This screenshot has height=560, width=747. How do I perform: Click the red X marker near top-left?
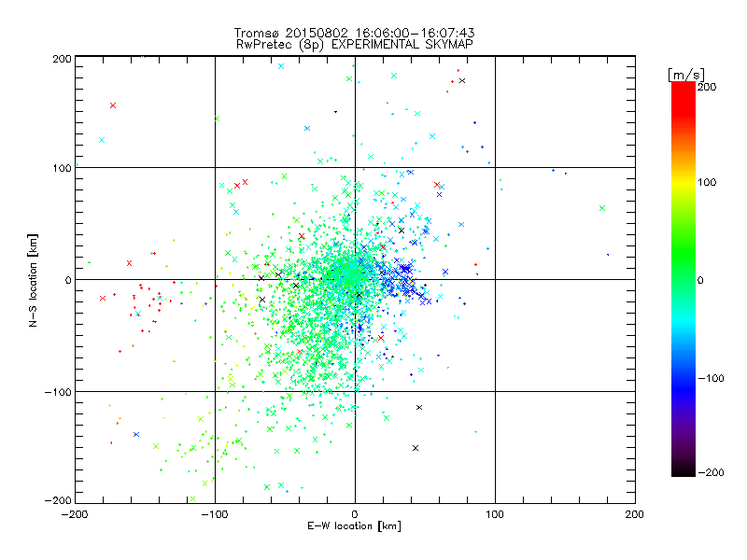tap(113, 105)
